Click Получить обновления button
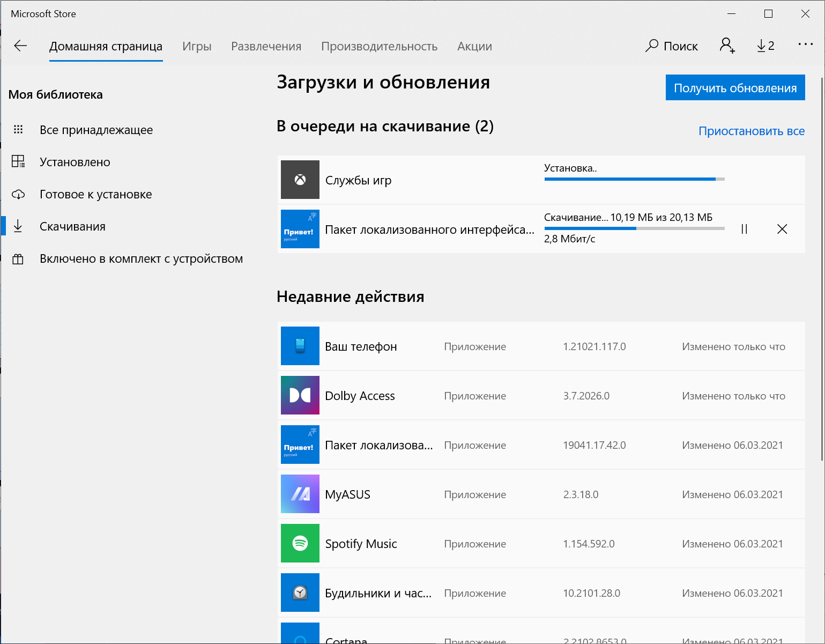Screen dimensions: 825x644 click(735, 87)
